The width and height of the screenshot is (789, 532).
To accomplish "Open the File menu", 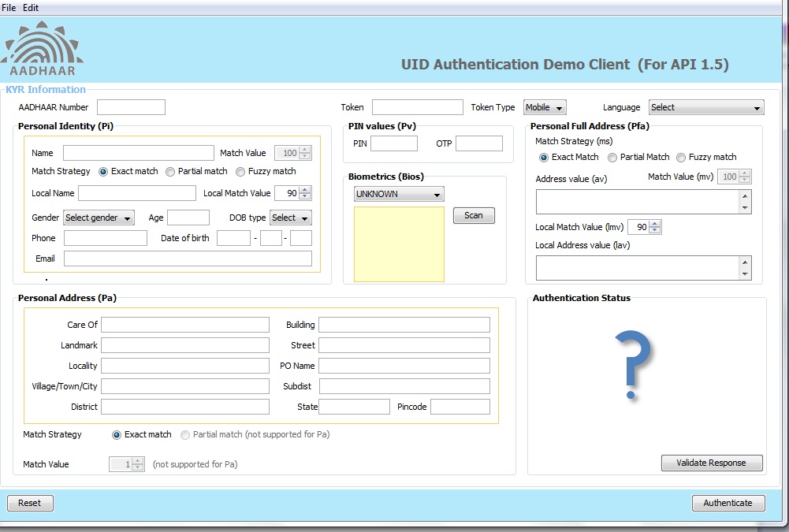I will pyautogui.click(x=9, y=7).
